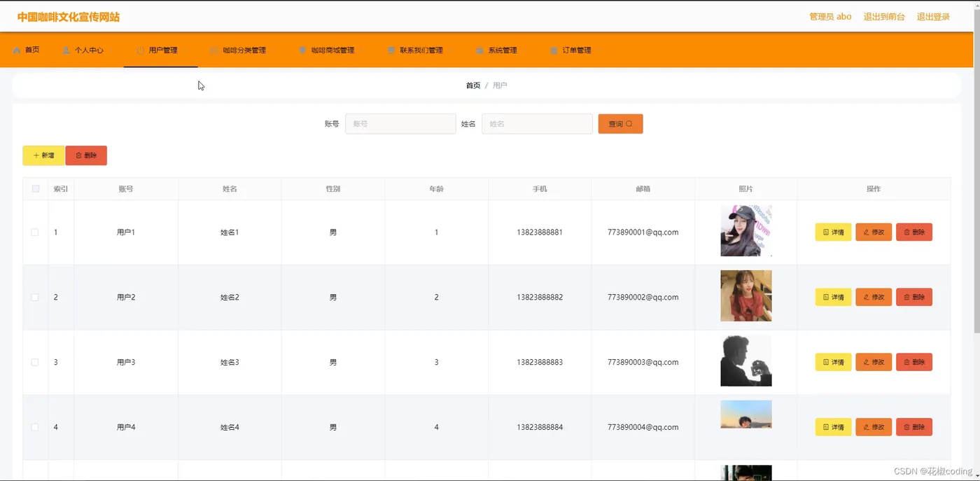The height and width of the screenshot is (481, 980).
Task: Click 删除 button in 用户3 row
Action: tap(914, 363)
